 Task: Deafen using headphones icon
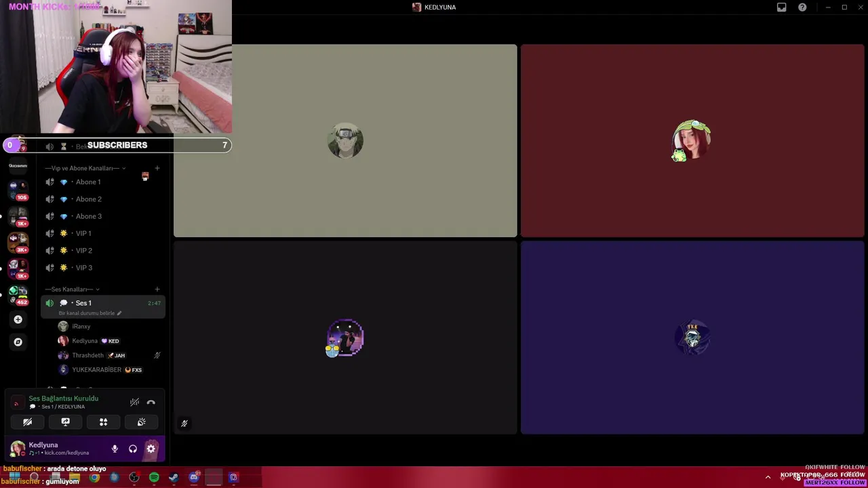click(133, 449)
